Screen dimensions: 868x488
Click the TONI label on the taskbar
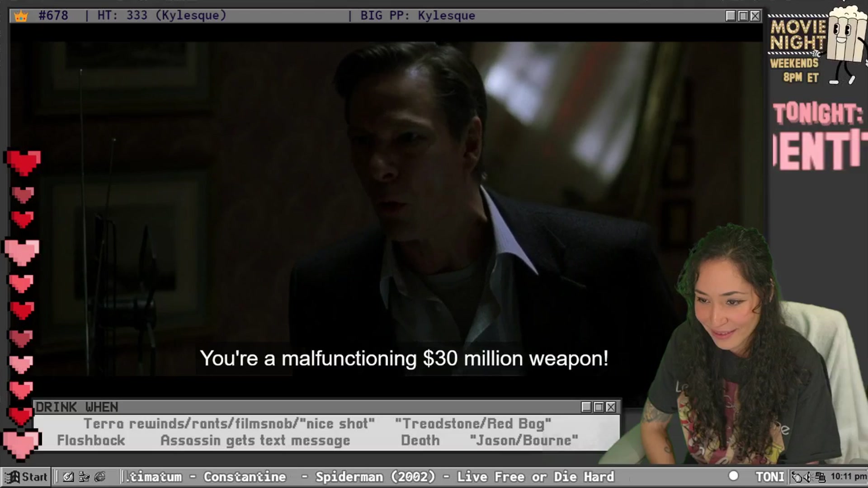click(x=770, y=477)
